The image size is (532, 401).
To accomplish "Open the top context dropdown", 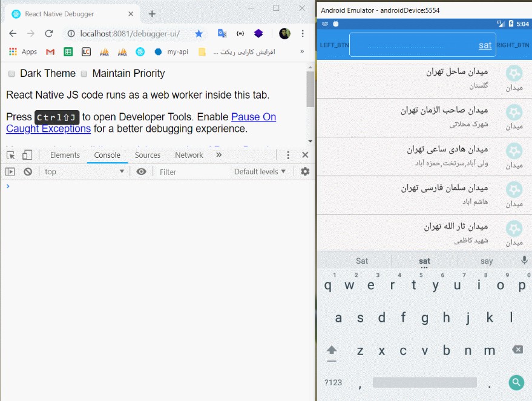I will [x=84, y=172].
